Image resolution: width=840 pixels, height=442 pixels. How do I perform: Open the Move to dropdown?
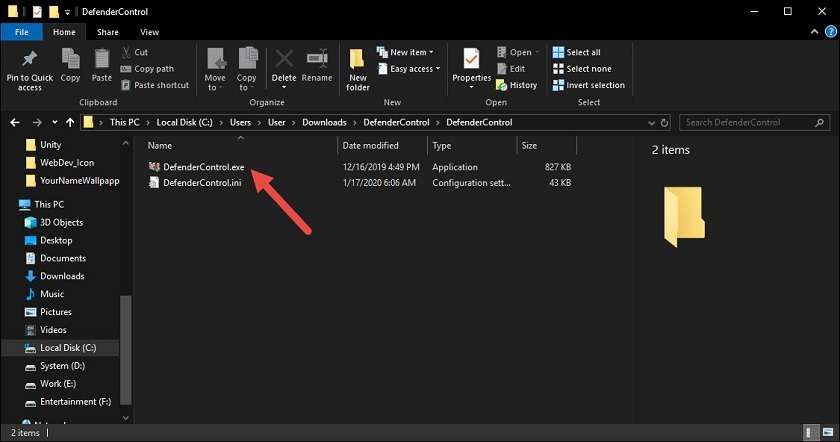click(x=215, y=68)
